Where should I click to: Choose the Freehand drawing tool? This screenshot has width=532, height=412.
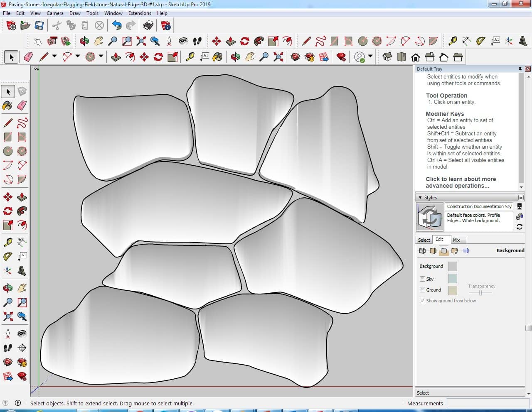(x=320, y=41)
